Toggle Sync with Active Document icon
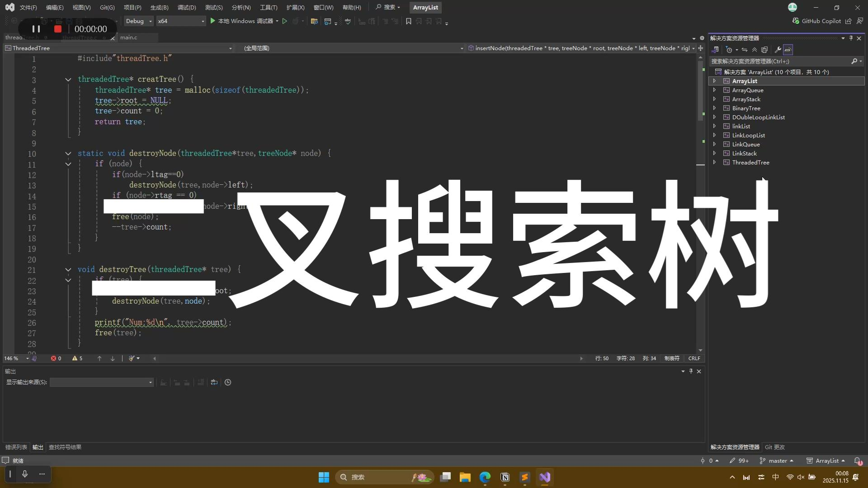Image resolution: width=868 pixels, height=488 pixels. tap(744, 50)
